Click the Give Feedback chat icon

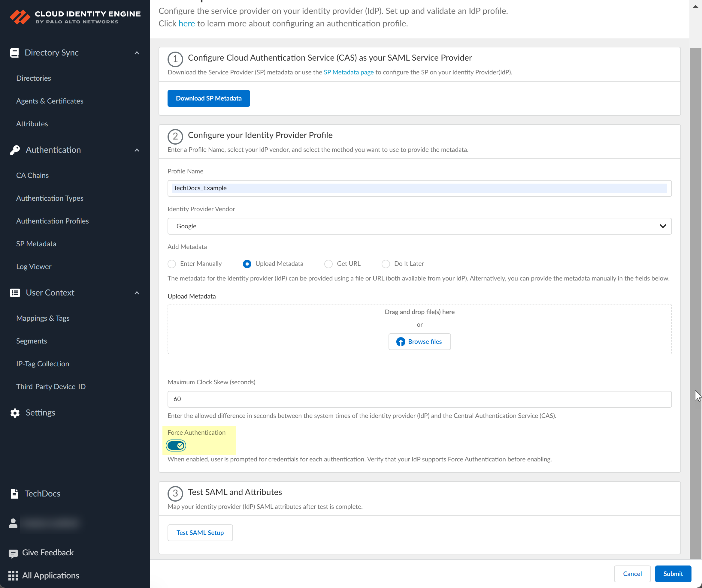coord(13,553)
